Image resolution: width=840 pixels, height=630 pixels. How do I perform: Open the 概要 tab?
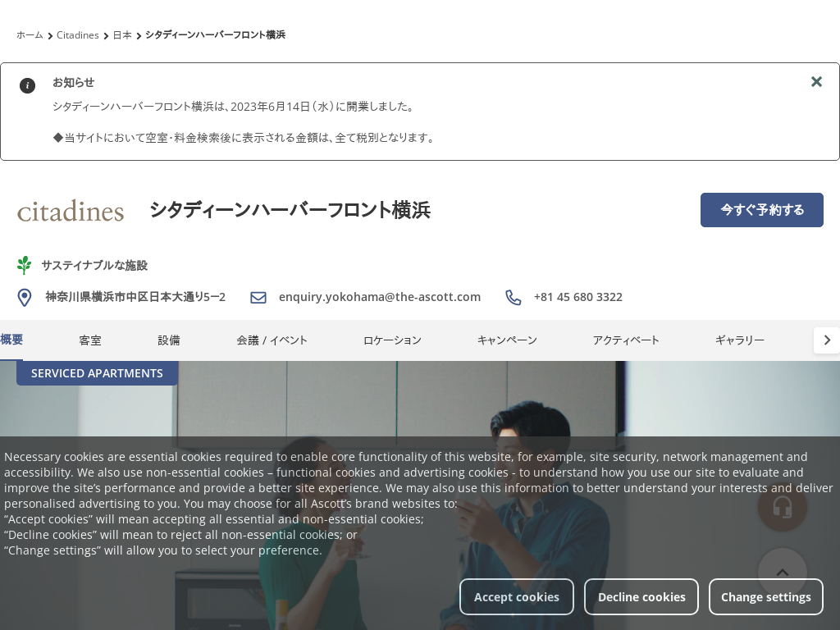[x=11, y=340]
